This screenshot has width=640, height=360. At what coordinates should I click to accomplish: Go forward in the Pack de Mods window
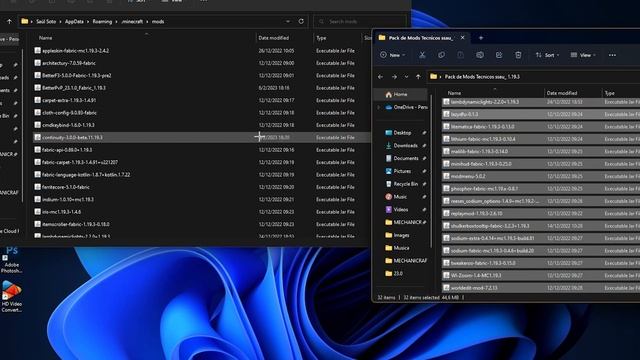pos(394,77)
